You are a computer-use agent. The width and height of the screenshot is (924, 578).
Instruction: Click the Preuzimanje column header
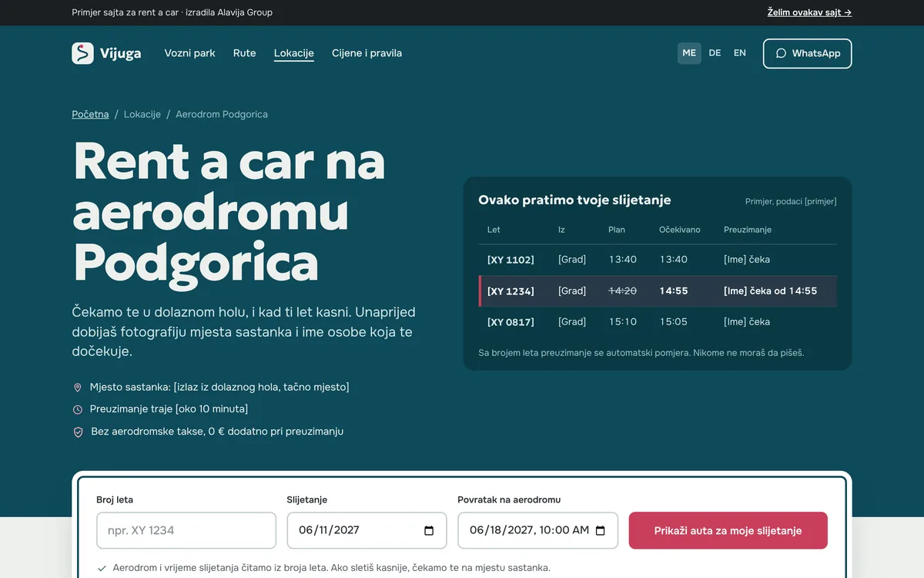point(748,230)
